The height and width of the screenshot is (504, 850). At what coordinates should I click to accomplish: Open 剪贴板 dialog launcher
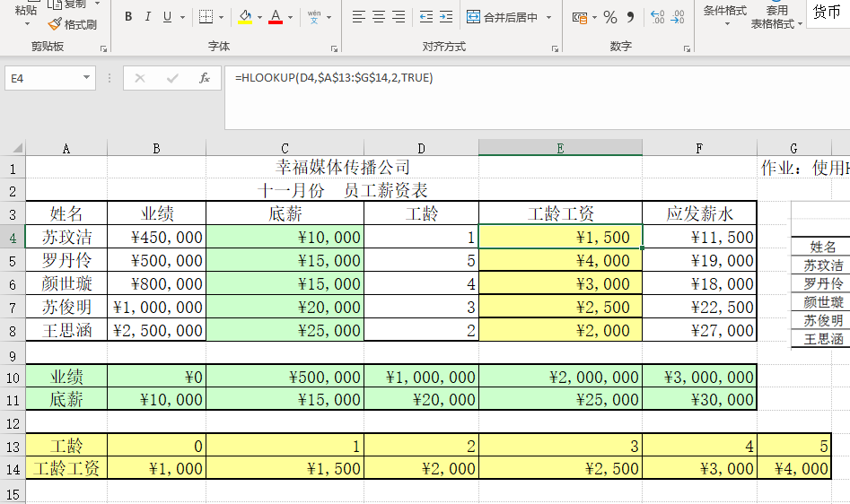click(103, 48)
